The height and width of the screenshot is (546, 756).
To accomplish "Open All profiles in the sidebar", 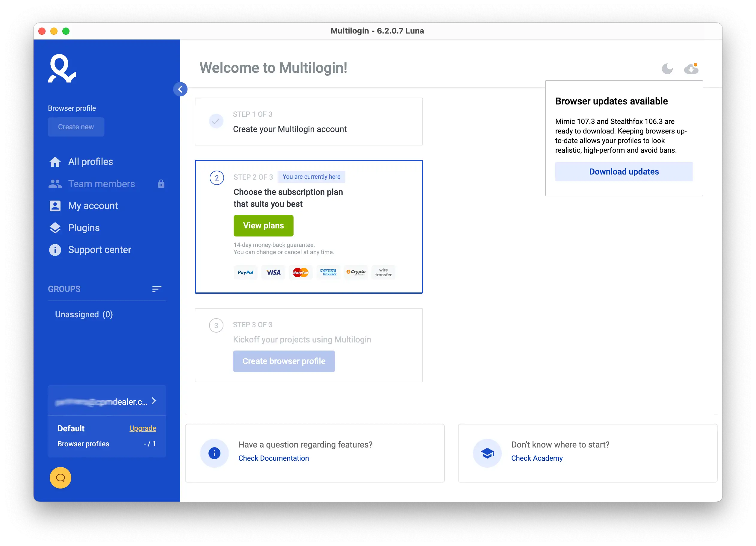I will pyautogui.click(x=91, y=162).
